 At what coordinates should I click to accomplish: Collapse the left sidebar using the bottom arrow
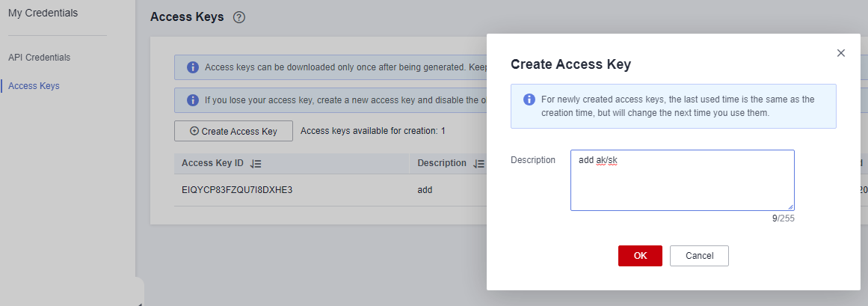[x=140, y=303]
